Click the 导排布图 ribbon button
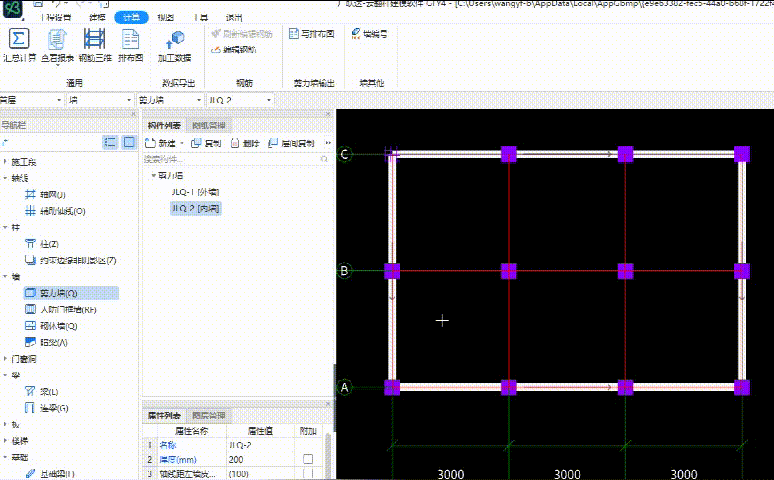This screenshot has width=774, height=480. point(311,34)
